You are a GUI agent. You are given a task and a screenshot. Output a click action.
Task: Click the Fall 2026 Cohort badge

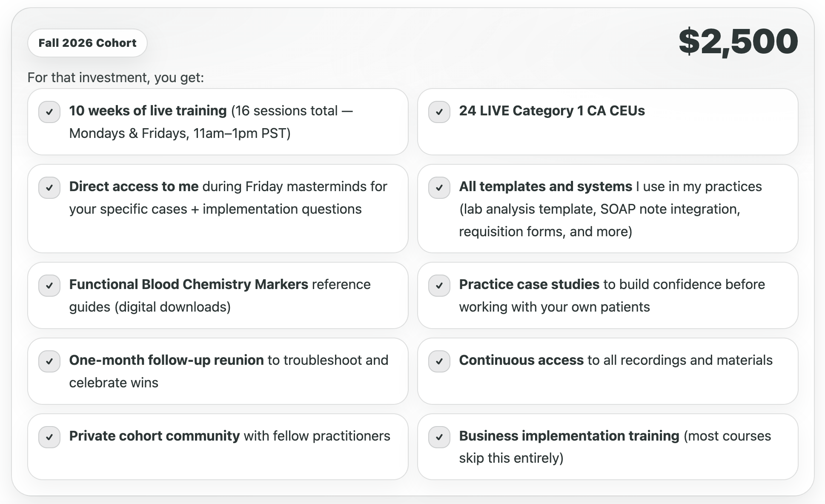(88, 43)
